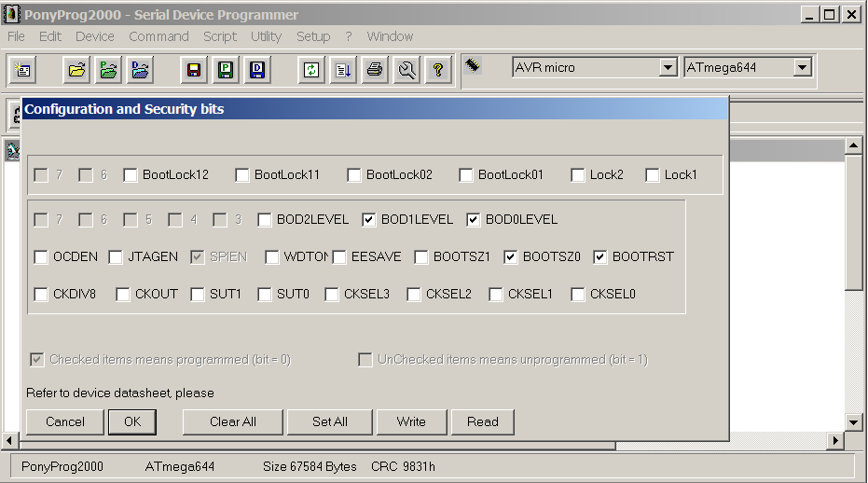Save Data File blue floppy icon
The width and height of the screenshot is (868, 483).
coord(257,70)
